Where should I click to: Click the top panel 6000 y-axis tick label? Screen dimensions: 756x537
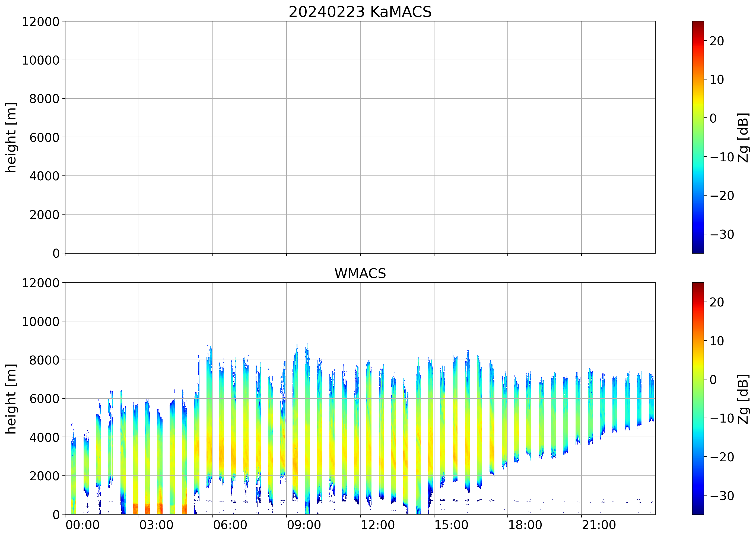click(x=44, y=138)
